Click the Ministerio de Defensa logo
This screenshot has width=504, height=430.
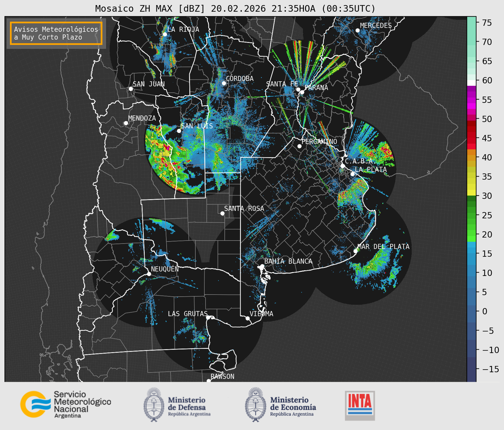[x=177, y=405]
